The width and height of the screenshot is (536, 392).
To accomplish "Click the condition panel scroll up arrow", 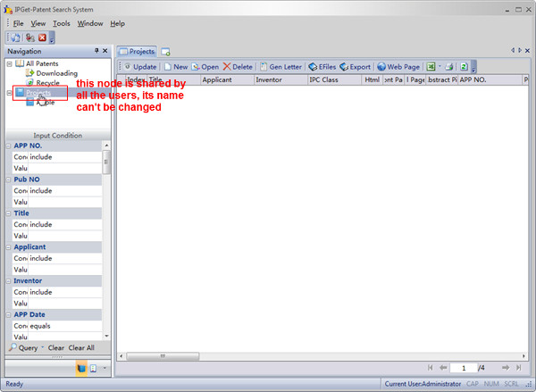I will click(x=106, y=146).
